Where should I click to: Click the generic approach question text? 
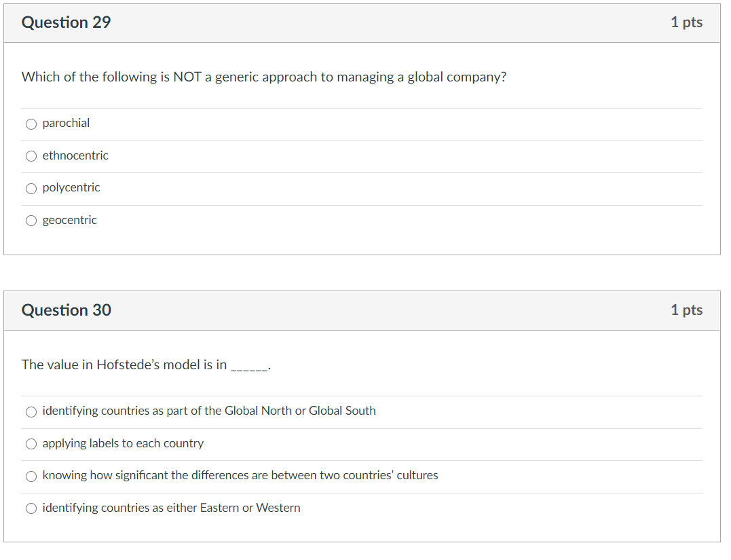[x=264, y=77]
